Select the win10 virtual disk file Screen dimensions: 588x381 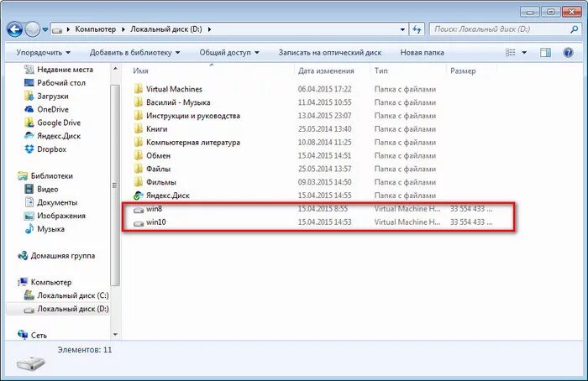click(x=156, y=222)
